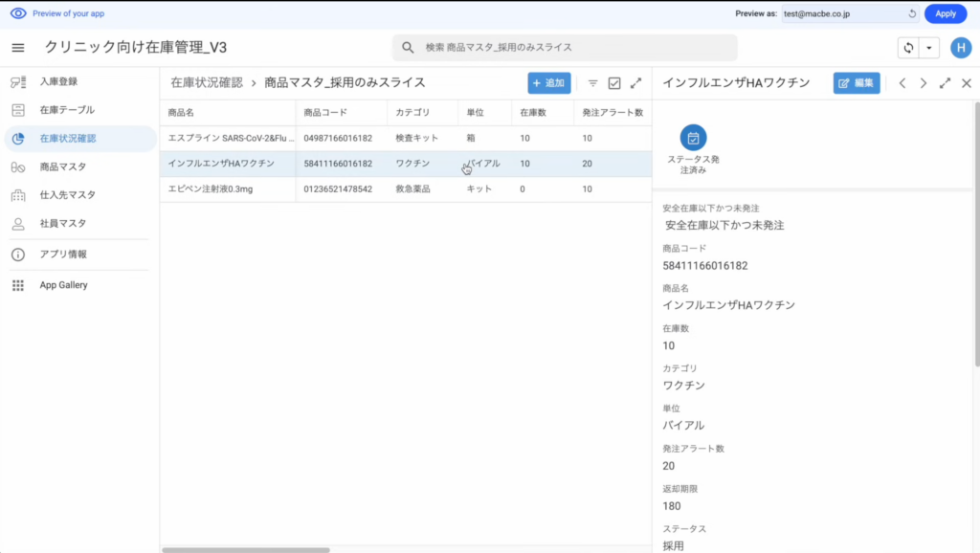This screenshot has height=553, width=980.
Task: Open the dropdown arrow beside sync button
Action: pos(927,48)
